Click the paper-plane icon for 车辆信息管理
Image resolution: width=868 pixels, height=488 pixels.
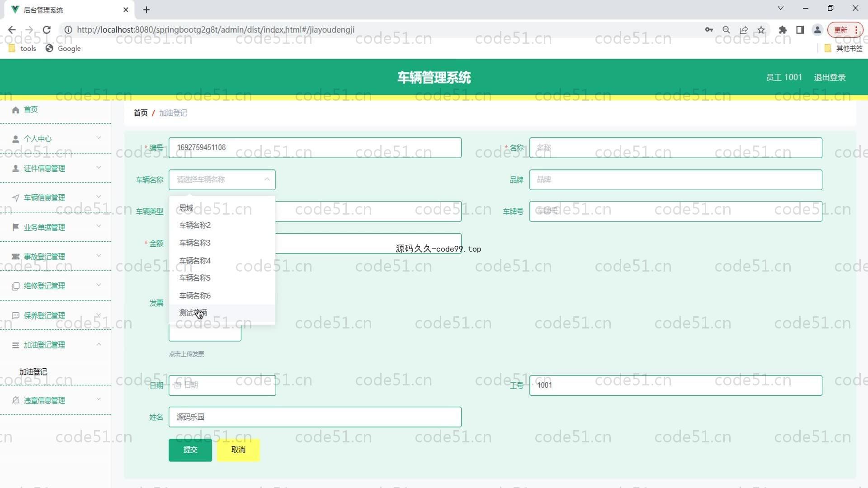pos(16,198)
